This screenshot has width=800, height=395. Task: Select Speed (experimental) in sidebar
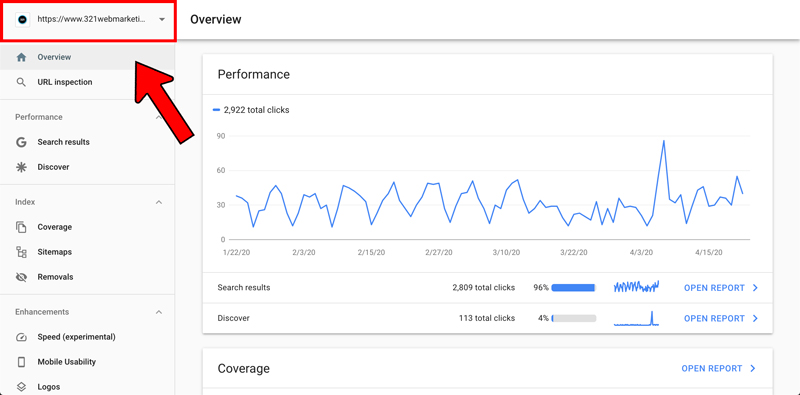pos(87,337)
